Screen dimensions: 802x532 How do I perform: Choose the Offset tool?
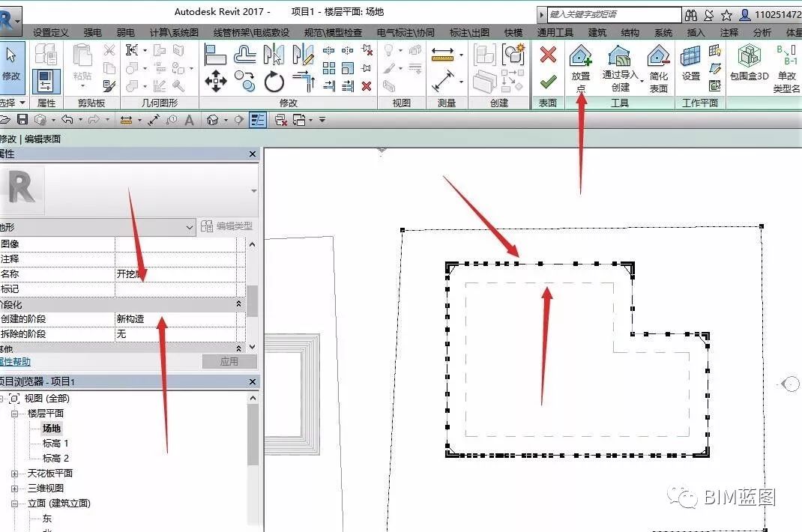[x=244, y=54]
